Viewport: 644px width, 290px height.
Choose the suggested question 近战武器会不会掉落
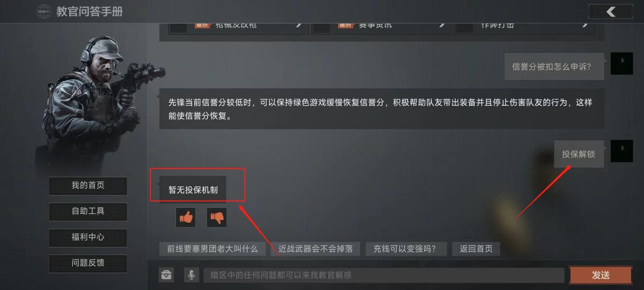point(316,249)
